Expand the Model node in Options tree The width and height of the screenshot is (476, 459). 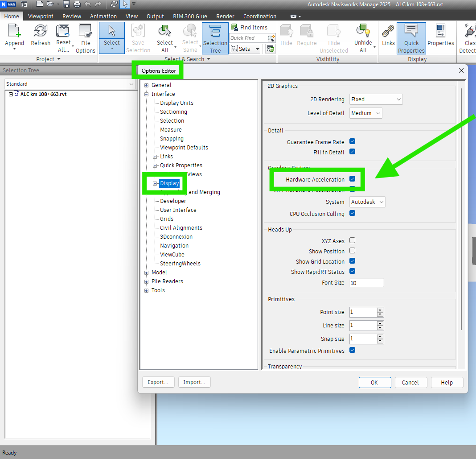[147, 272]
